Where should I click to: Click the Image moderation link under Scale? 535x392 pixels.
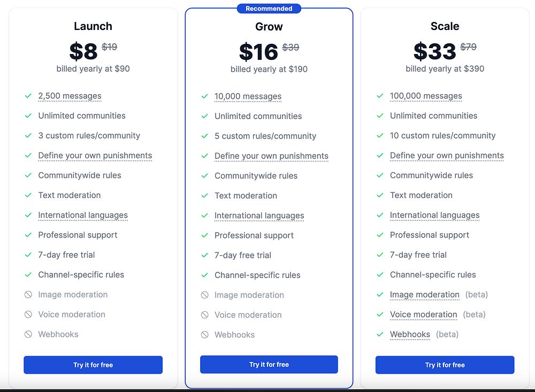point(425,295)
